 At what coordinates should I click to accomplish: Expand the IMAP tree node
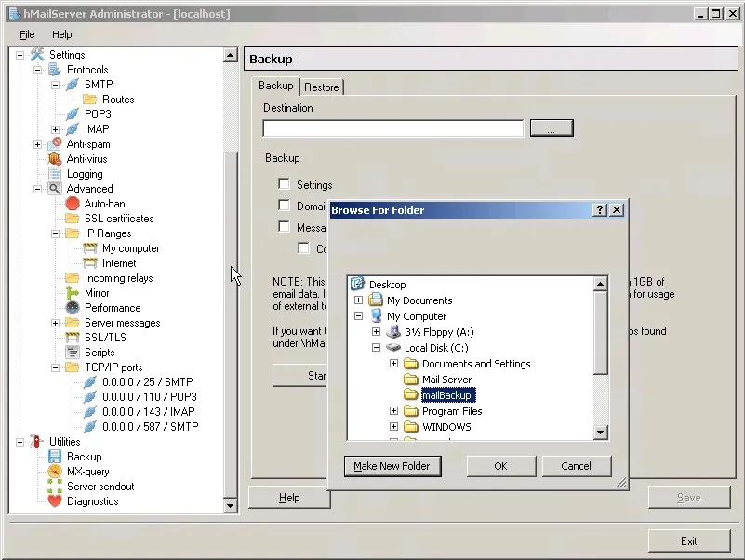pyautogui.click(x=53, y=129)
